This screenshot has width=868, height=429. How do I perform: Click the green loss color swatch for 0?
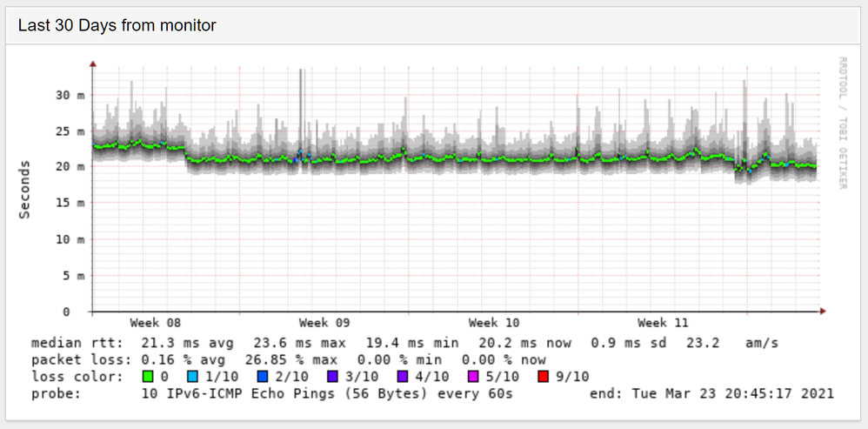point(147,377)
